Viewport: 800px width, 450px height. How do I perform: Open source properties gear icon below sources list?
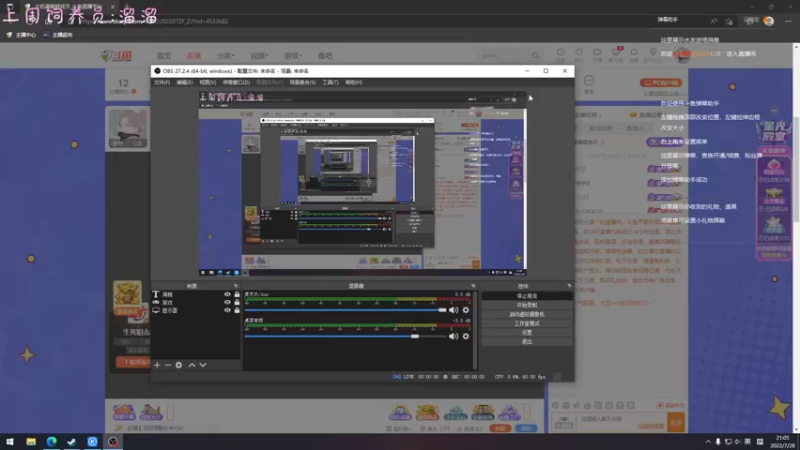tap(179, 365)
